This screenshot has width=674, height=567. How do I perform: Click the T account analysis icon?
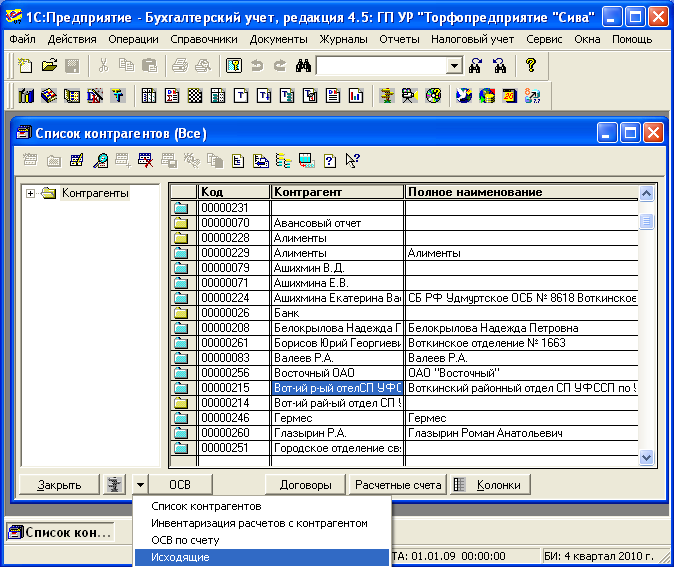click(241, 95)
